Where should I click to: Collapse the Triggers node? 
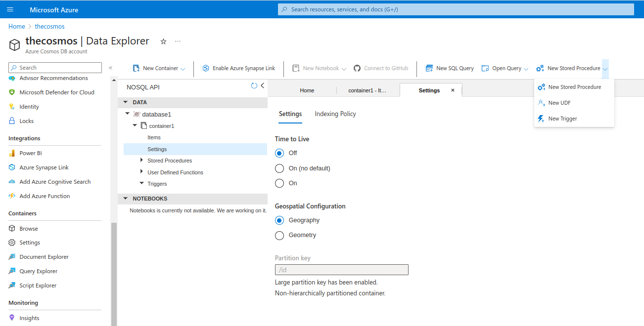coord(142,184)
